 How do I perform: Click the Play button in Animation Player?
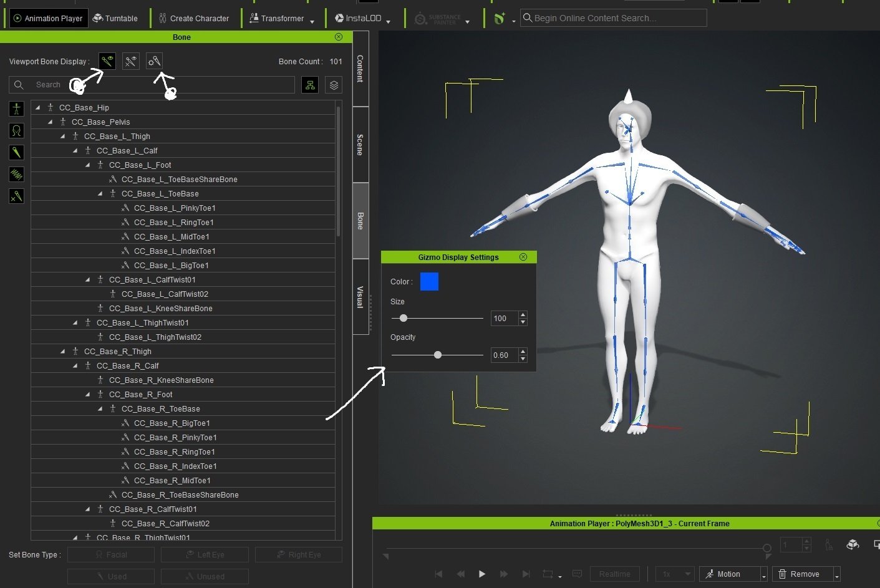[x=481, y=574]
